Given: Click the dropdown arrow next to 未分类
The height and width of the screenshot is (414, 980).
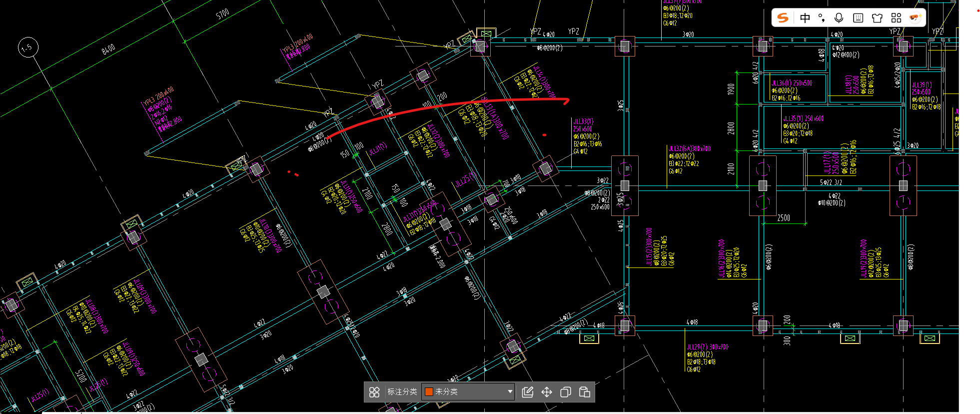Looking at the screenshot, I should tap(510, 391).
